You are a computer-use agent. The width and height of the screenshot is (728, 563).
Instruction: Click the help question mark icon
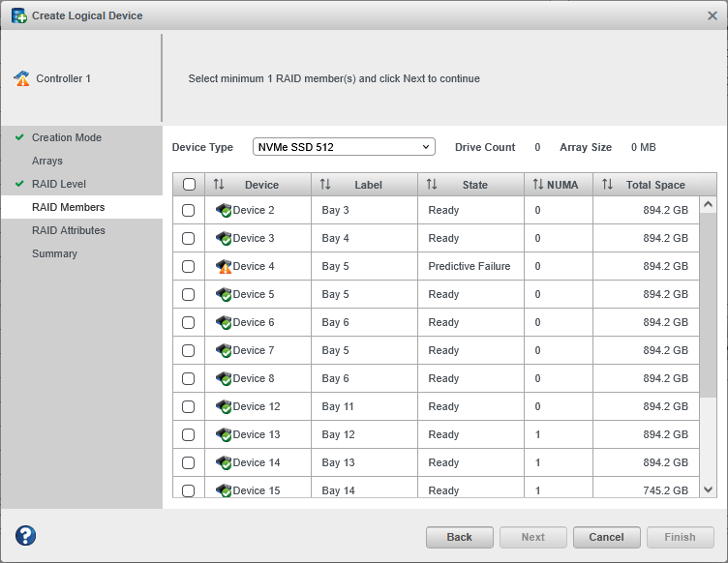click(x=26, y=536)
